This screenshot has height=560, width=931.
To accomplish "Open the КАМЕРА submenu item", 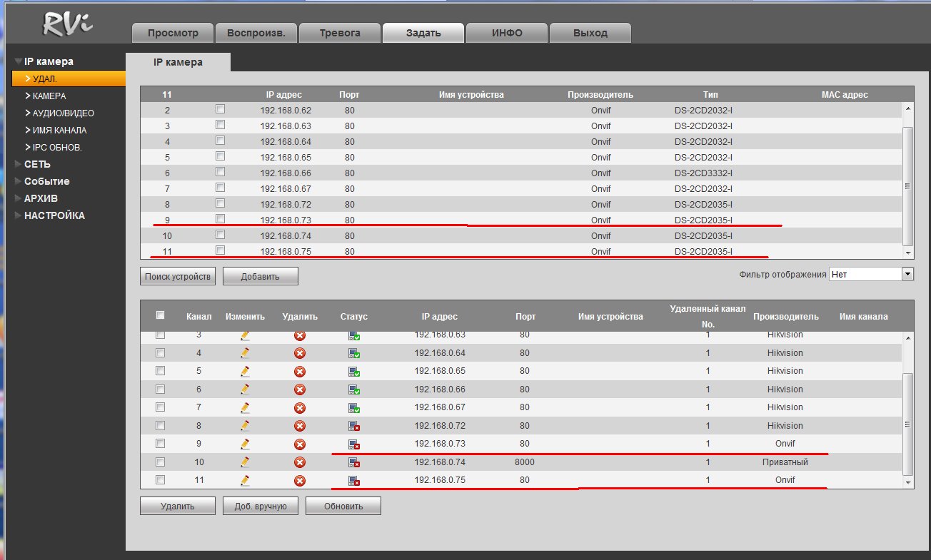I will tap(49, 96).
